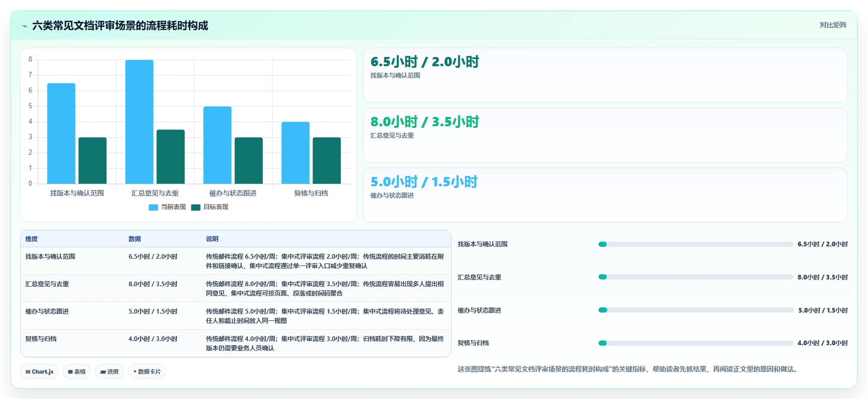868x399 pixels.
Task: Click progress bar for 汇总意见与去重
Action: (x=696, y=277)
